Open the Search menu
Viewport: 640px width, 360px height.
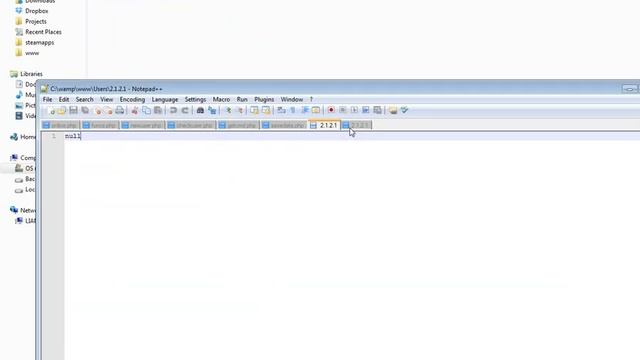pos(84,100)
